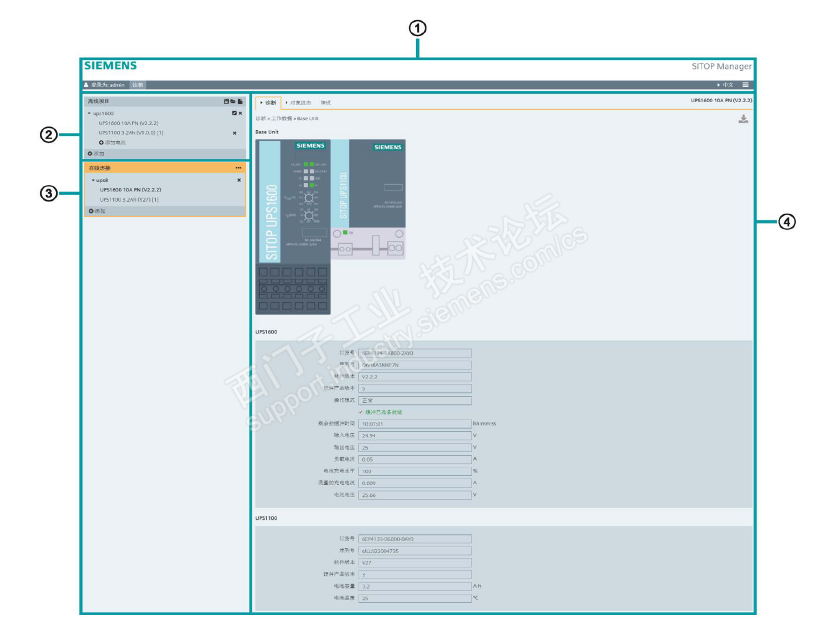813x625 pixels.
Task: Click the UPS1600 hardware version field
Action: pyautogui.click(x=415, y=388)
